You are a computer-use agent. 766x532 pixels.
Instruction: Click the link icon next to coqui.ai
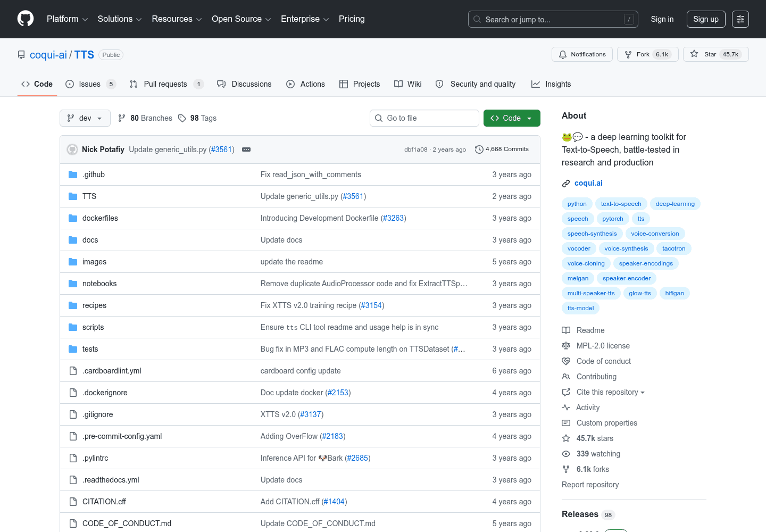(566, 184)
